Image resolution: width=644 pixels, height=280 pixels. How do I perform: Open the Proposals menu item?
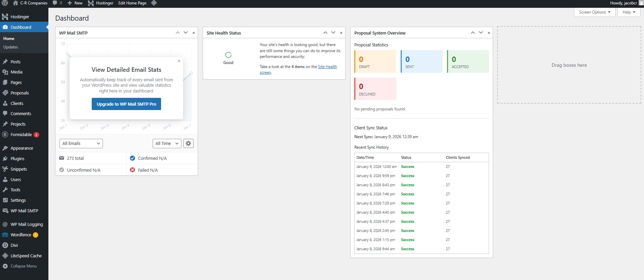coord(20,93)
